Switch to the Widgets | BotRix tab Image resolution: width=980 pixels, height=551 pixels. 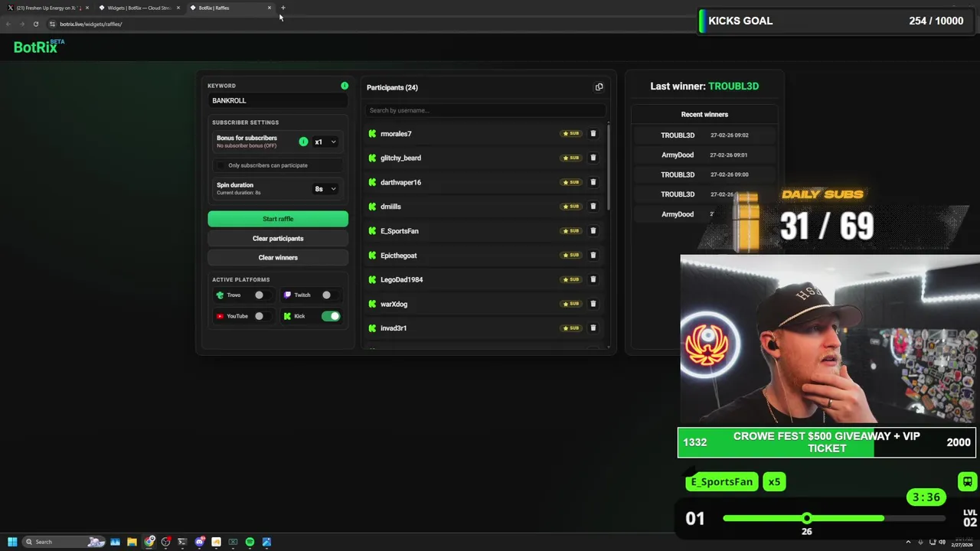pyautogui.click(x=138, y=8)
